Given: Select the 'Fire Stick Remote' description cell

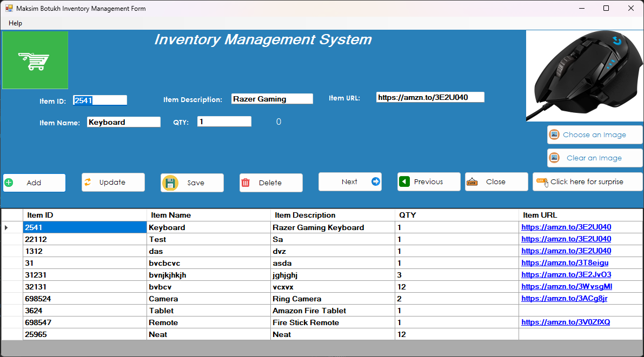Looking at the screenshot, I should pyautogui.click(x=333, y=322).
